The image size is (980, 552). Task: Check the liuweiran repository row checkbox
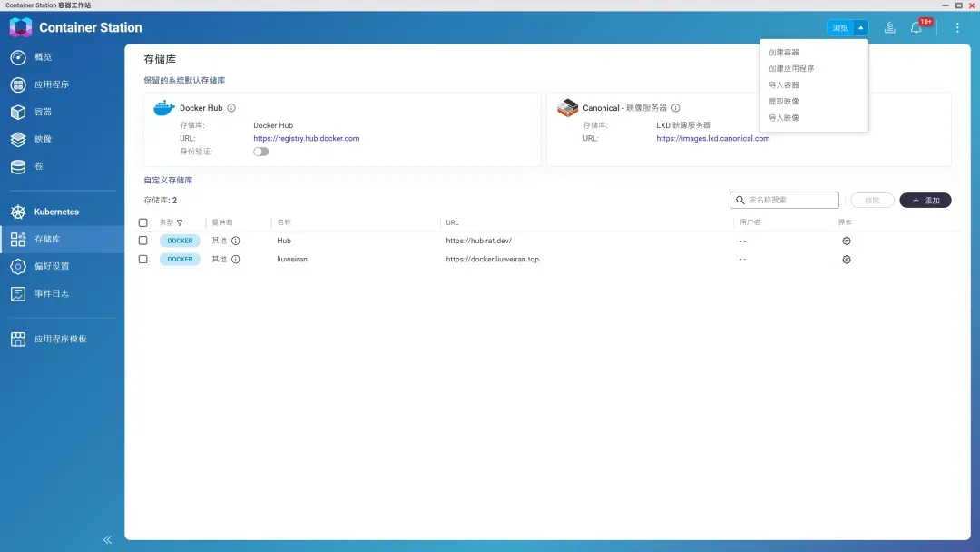(142, 260)
